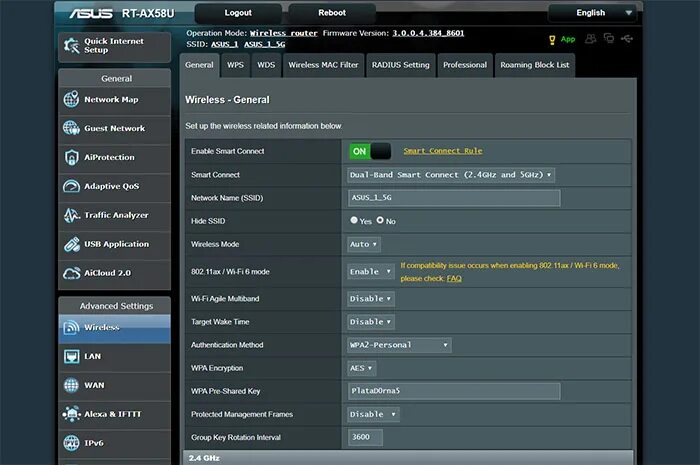This screenshot has width=700, height=465.
Task: Click the Wireless router operation mode link
Action: (x=283, y=33)
